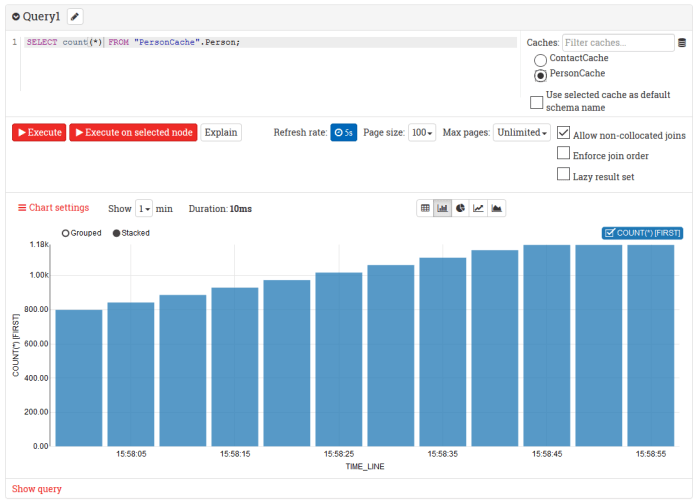This screenshot has width=696, height=503.
Task: Switch to area chart view
Action: [x=497, y=208]
